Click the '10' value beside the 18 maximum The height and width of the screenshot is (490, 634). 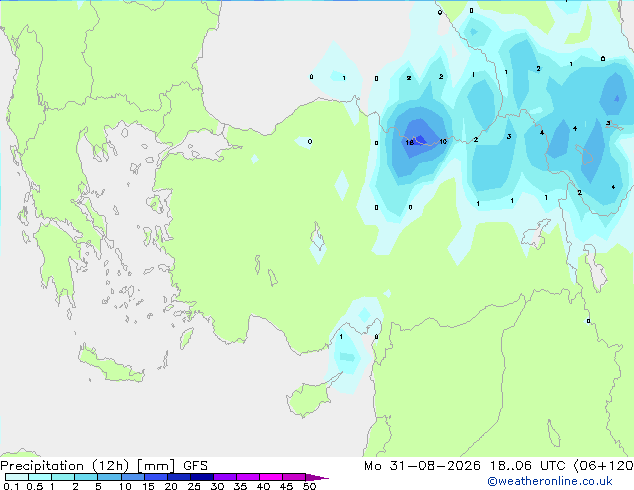tap(443, 142)
